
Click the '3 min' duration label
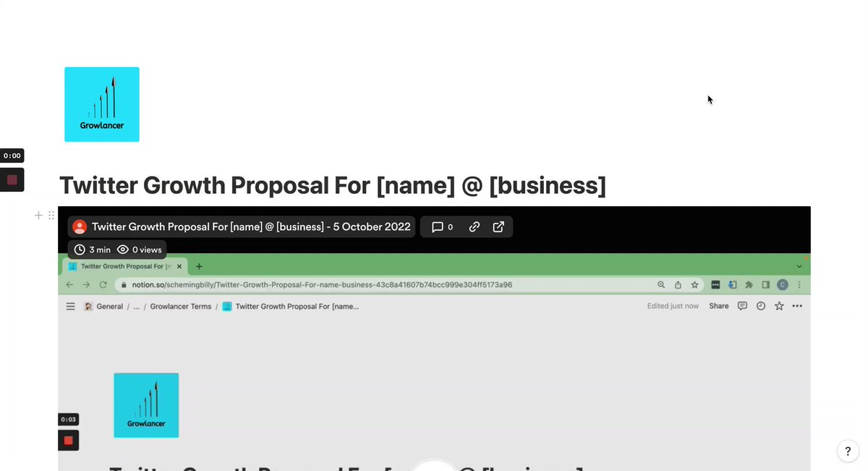[x=100, y=250]
